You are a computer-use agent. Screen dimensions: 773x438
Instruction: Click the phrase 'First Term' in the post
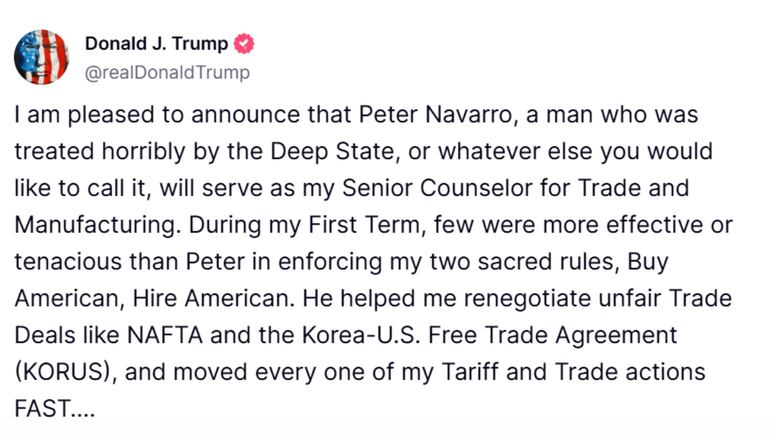363,225
